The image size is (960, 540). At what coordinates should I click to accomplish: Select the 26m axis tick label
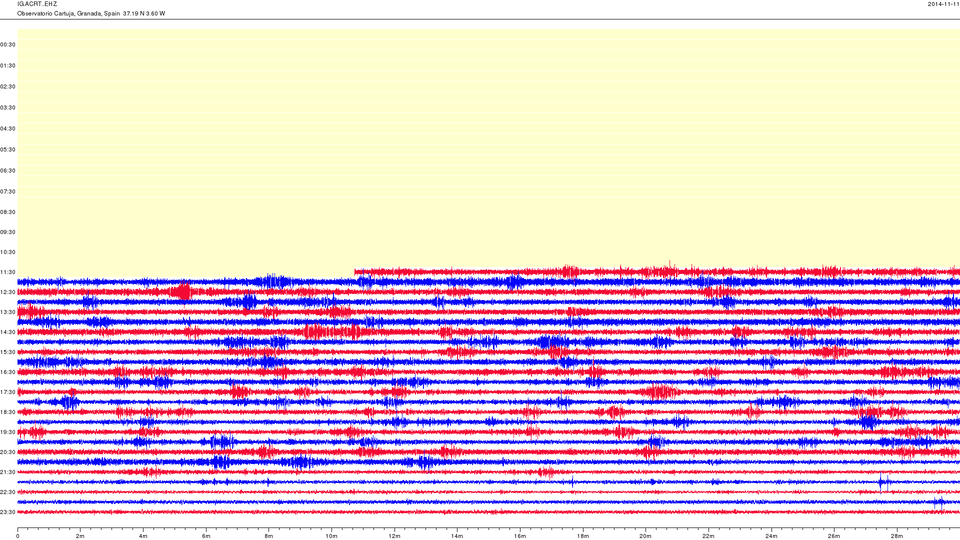[x=833, y=536]
